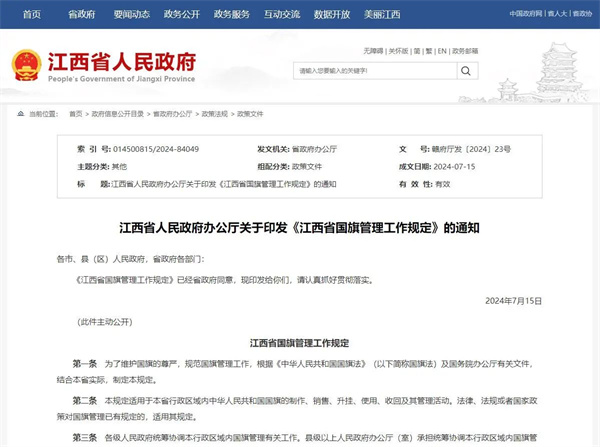Click the 第三条 article label
The height and width of the screenshot is (447, 600).
pos(85,437)
